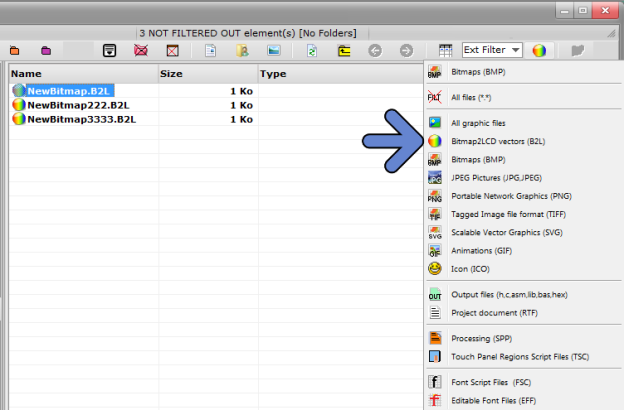Click the yellow parent folder icon

coord(343,50)
